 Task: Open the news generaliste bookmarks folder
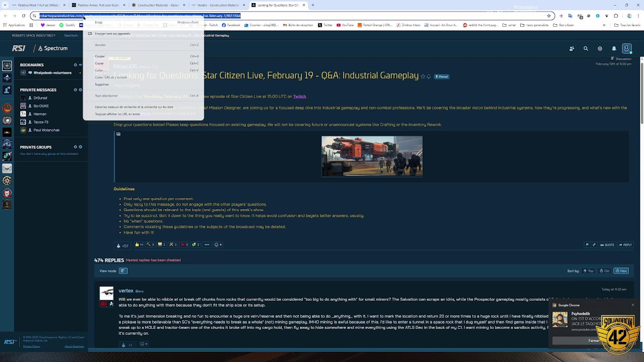[535, 25]
